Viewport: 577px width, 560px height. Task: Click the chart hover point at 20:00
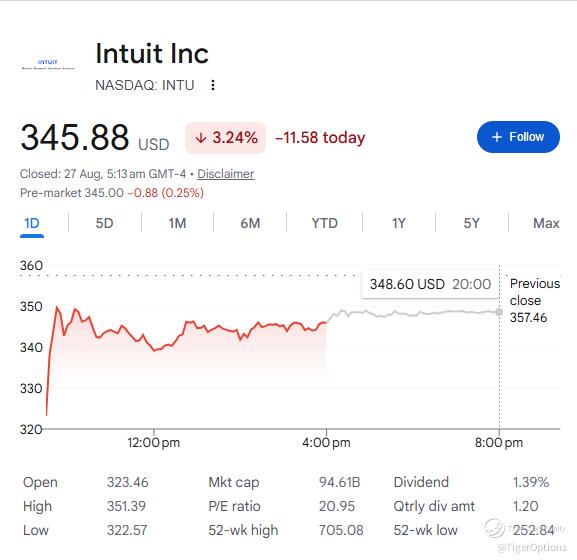tap(499, 312)
